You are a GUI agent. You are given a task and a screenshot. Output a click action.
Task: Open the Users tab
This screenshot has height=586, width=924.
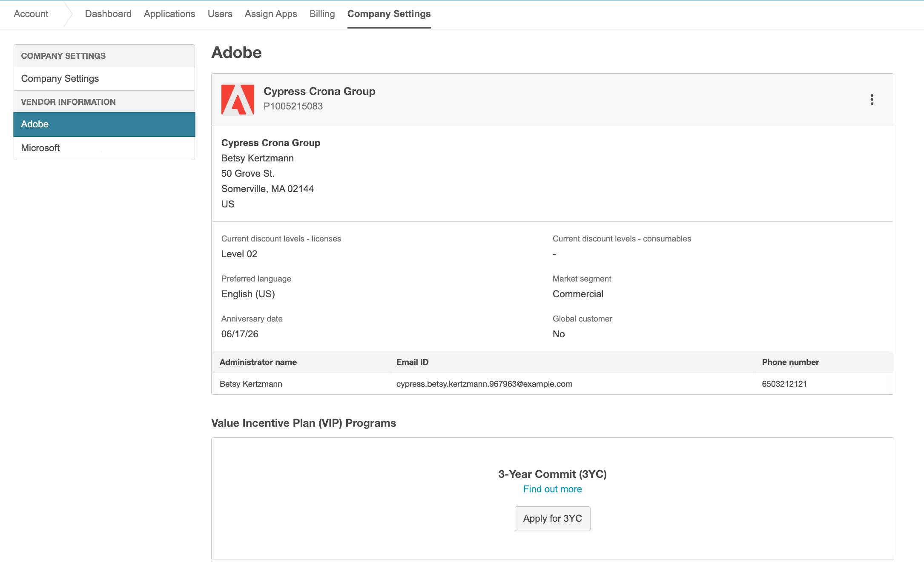coord(220,14)
